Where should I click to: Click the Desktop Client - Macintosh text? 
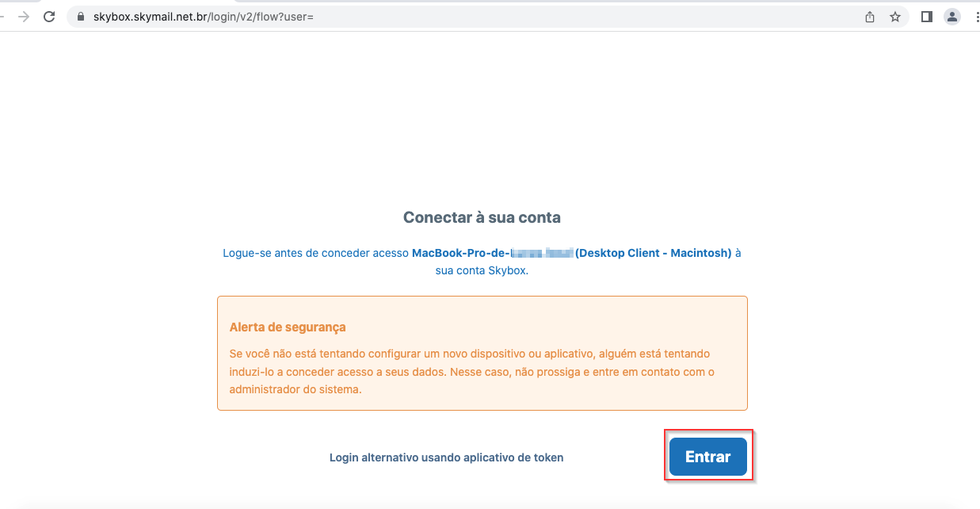tap(653, 253)
